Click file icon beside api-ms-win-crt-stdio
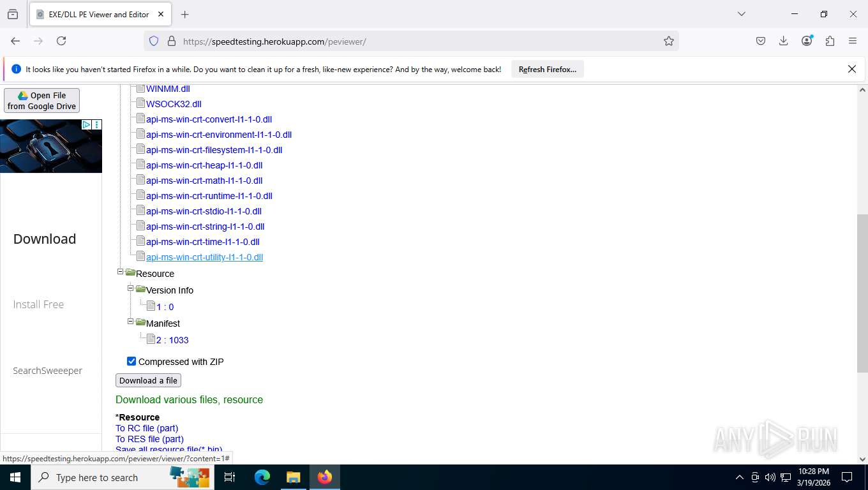Viewport: 868px width, 490px height. pyautogui.click(x=141, y=211)
